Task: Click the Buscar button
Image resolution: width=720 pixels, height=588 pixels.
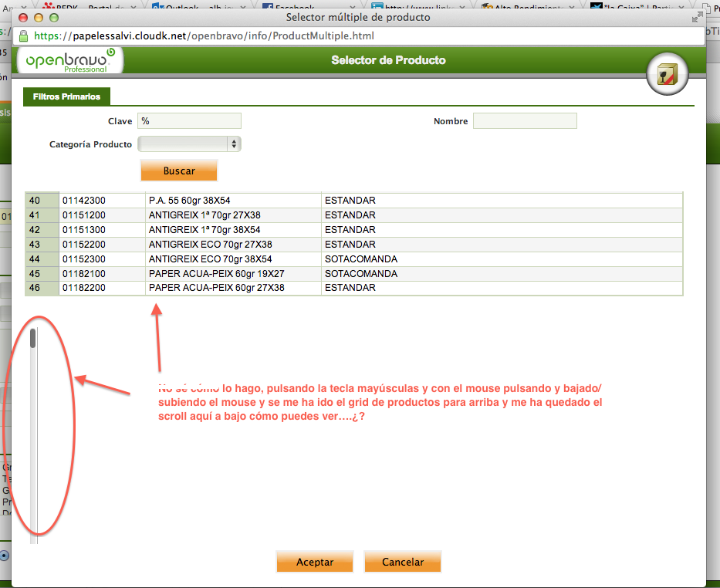Action: pyautogui.click(x=178, y=171)
